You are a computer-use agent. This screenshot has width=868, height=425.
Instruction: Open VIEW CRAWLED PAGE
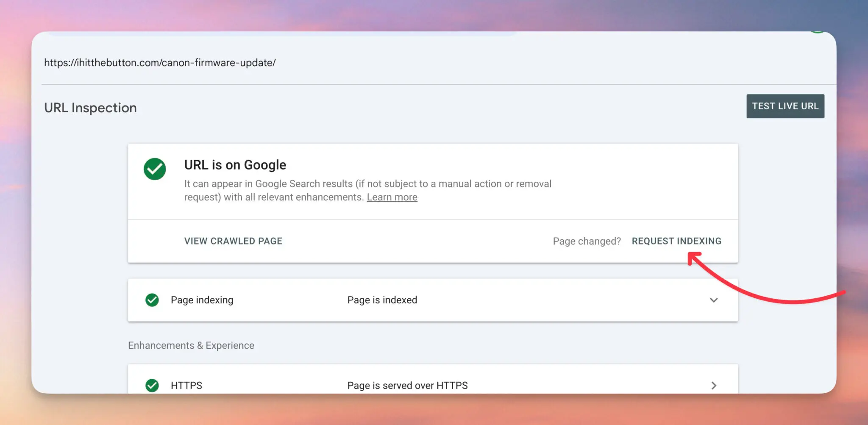click(x=233, y=241)
